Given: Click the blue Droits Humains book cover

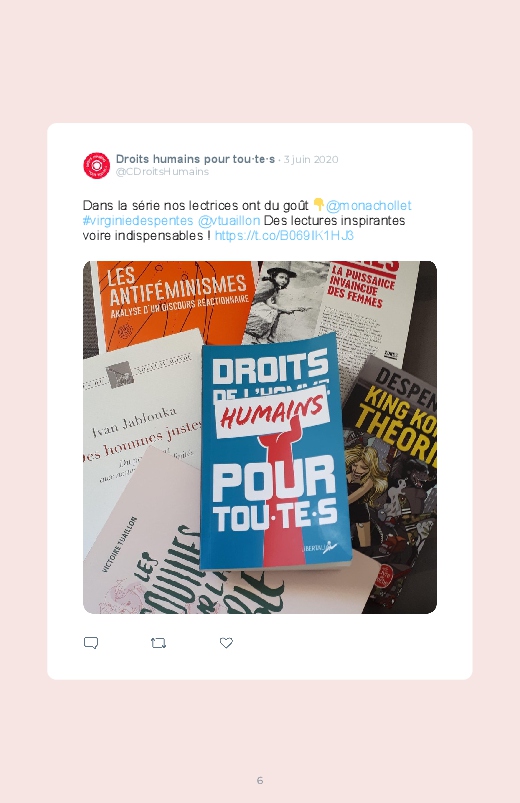Looking at the screenshot, I should [x=275, y=453].
